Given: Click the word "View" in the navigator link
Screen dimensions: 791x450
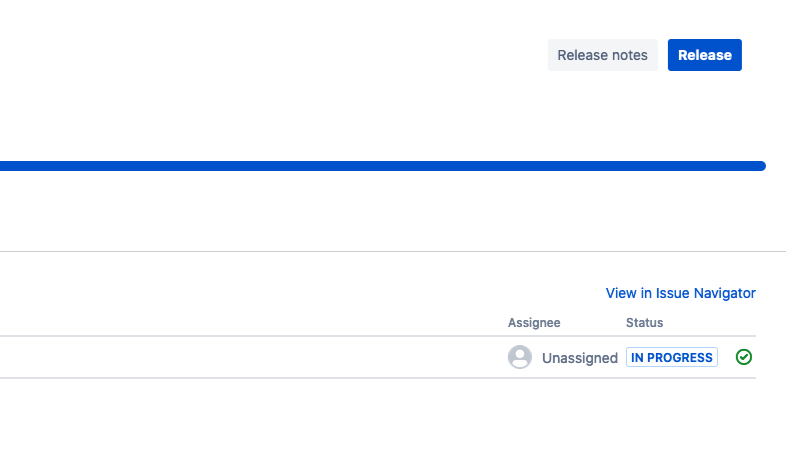Looking at the screenshot, I should [621, 293].
